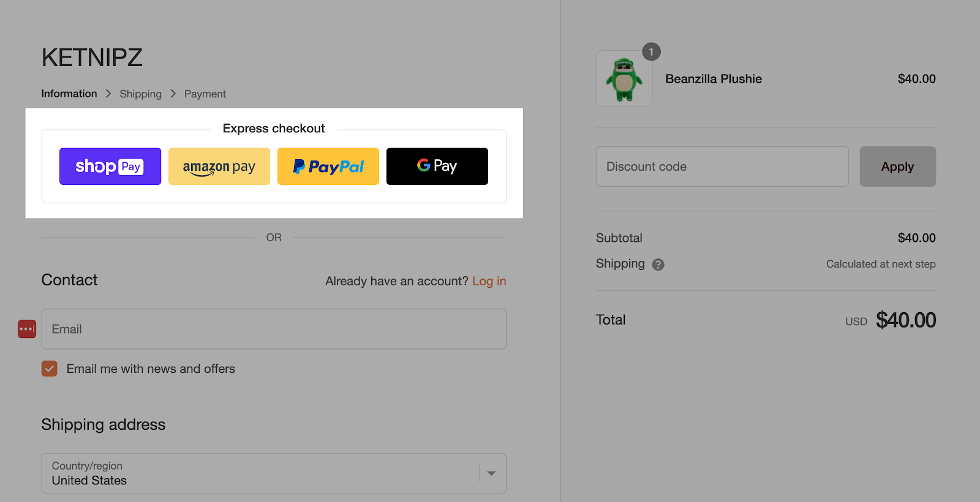Click the KETNIPZ store logo
This screenshot has height=502, width=980.
click(x=92, y=57)
